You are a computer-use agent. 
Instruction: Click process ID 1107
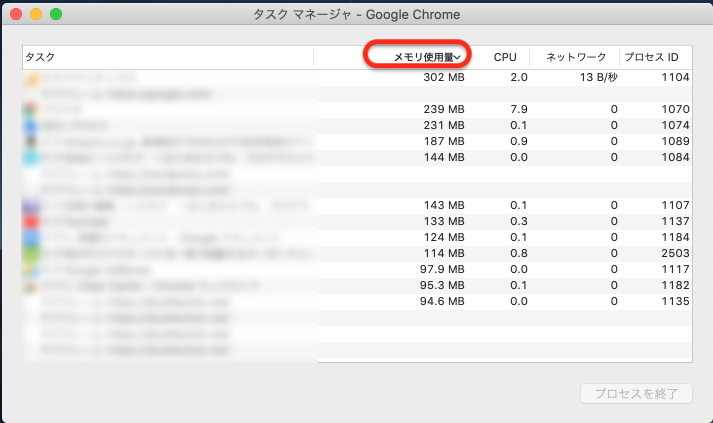click(675, 205)
